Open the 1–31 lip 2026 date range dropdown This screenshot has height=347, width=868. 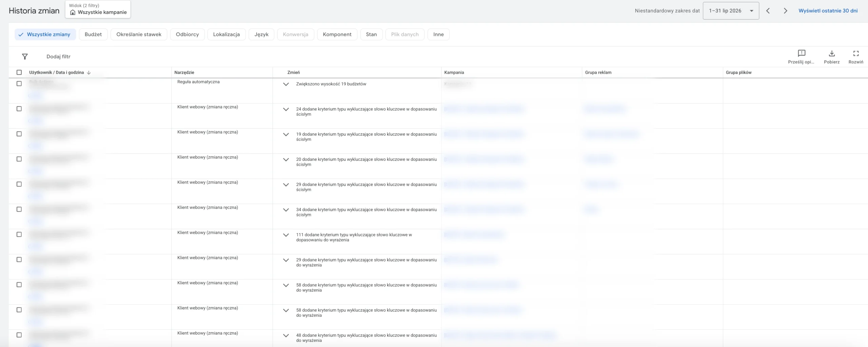tap(731, 11)
